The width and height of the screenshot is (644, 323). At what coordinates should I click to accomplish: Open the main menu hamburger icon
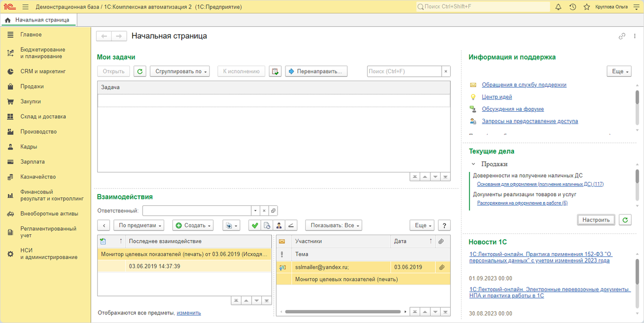pyautogui.click(x=26, y=7)
